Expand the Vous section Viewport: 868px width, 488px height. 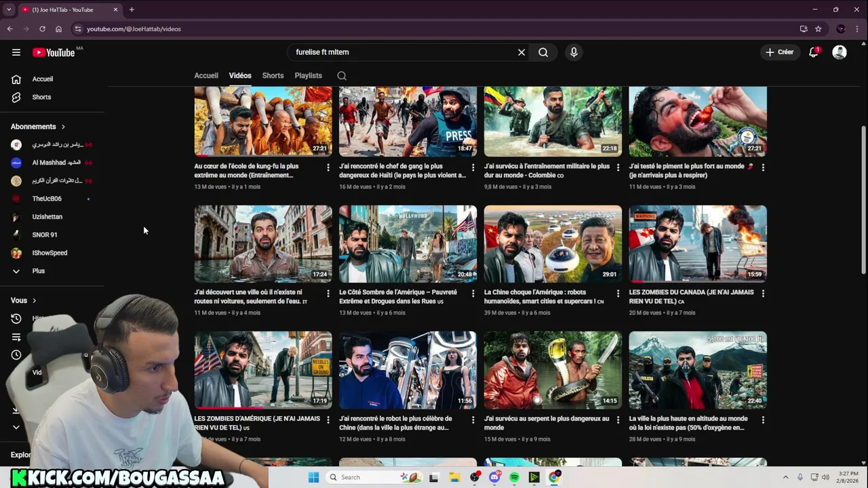pos(23,300)
